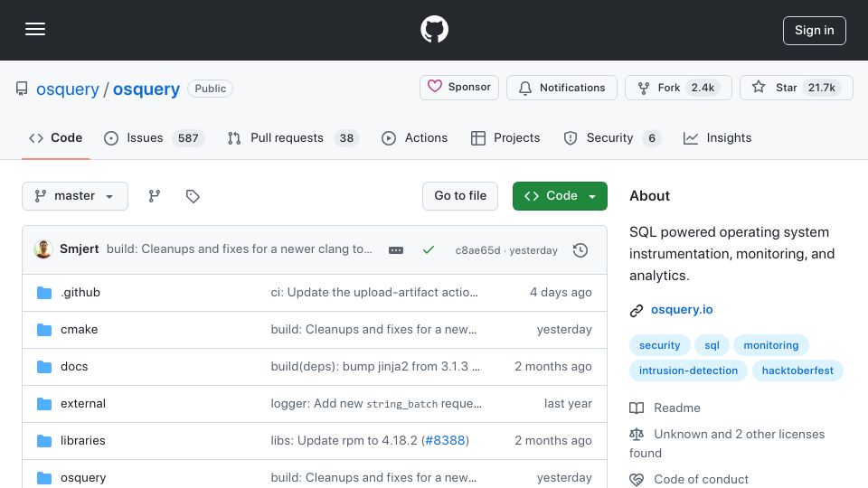Click the folder icon beside libraries
The height and width of the screenshot is (488, 868).
click(x=44, y=441)
